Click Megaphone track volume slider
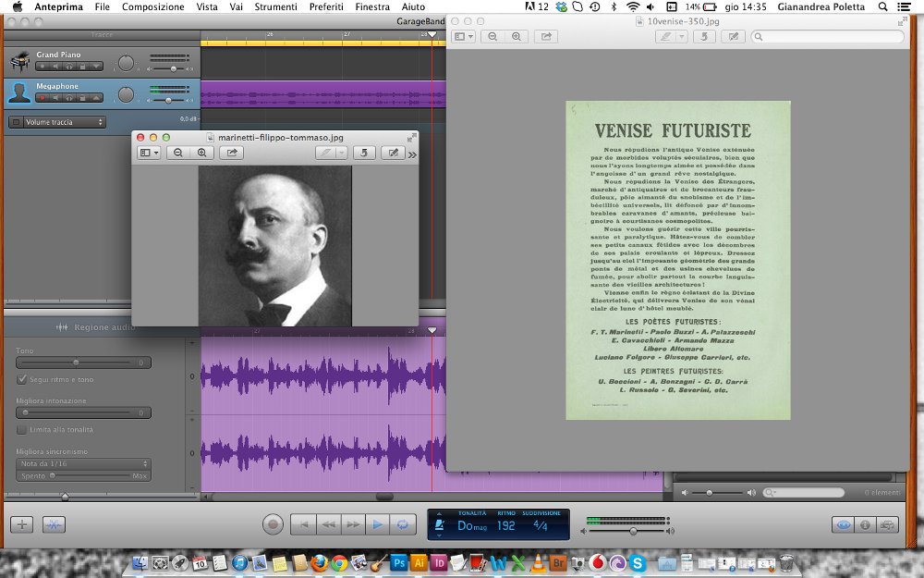 pos(168,100)
